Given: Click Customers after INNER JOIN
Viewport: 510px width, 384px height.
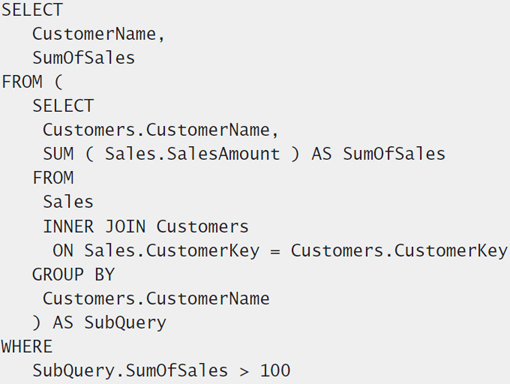Looking at the screenshot, I should (x=203, y=227).
